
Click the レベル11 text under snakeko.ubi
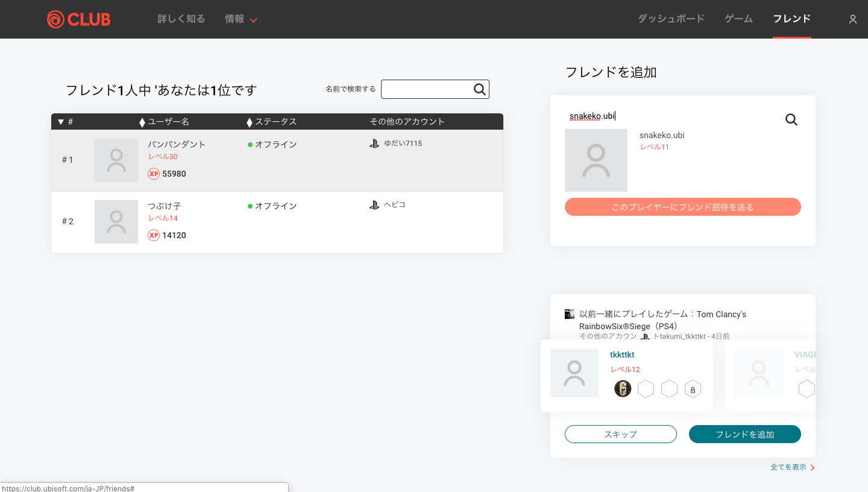click(x=654, y=147)
